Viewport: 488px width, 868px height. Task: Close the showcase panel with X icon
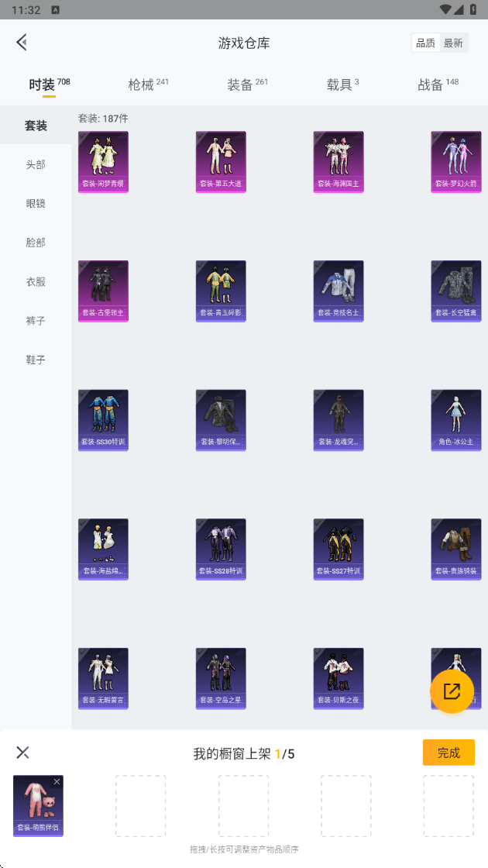click(x=22, y=752)
